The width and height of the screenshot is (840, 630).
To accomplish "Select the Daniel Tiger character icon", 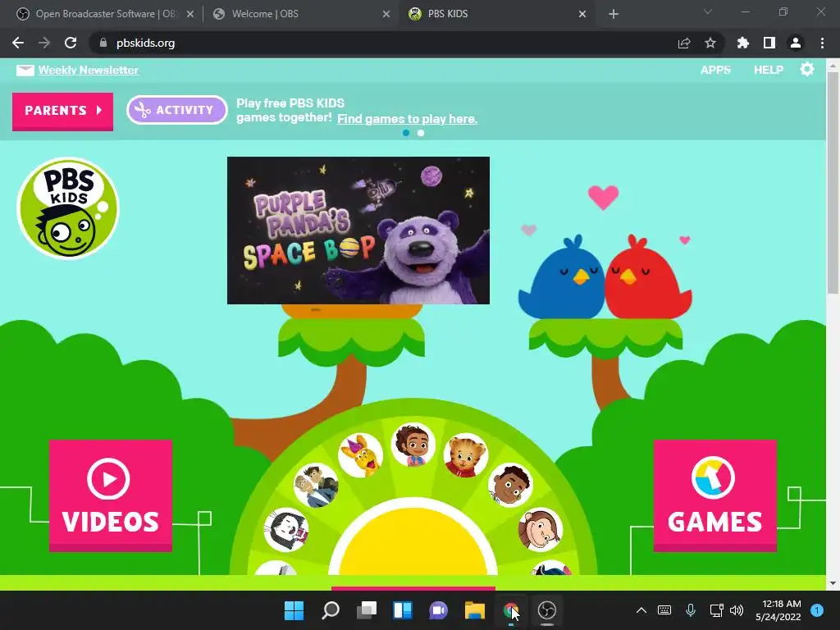I will tap(465, 455).
